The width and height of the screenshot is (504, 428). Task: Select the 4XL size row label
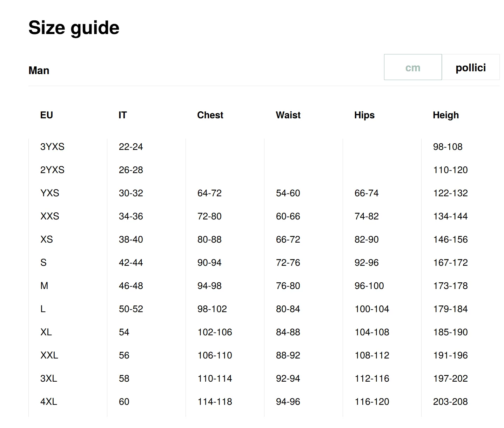(x=48, y=402)
